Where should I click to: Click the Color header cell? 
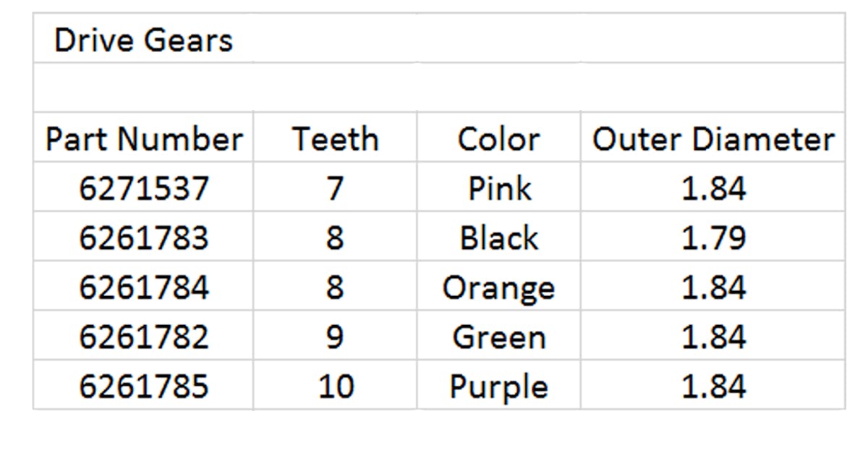(x=498, y=138)
